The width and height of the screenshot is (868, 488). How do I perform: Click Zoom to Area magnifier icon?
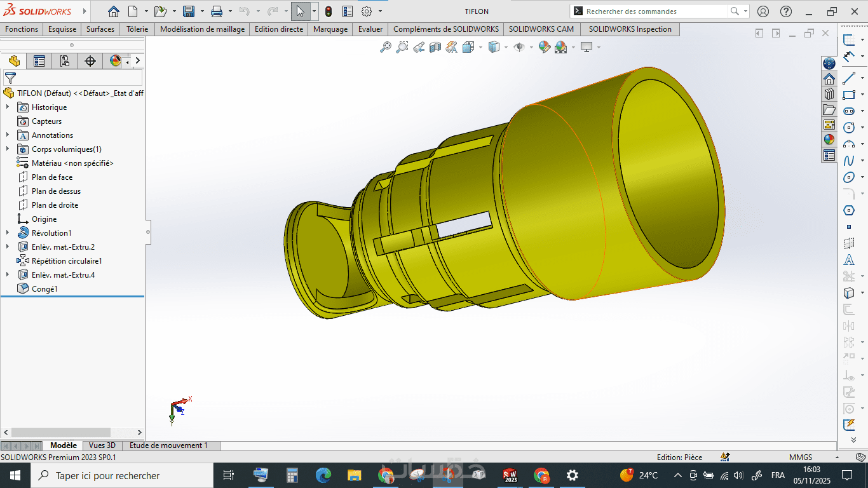(402, 47)
